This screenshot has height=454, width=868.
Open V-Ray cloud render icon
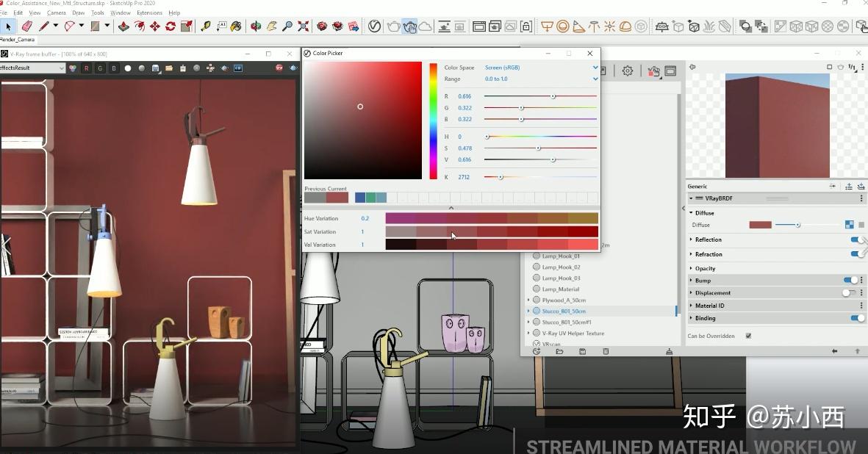click(425, 26)
